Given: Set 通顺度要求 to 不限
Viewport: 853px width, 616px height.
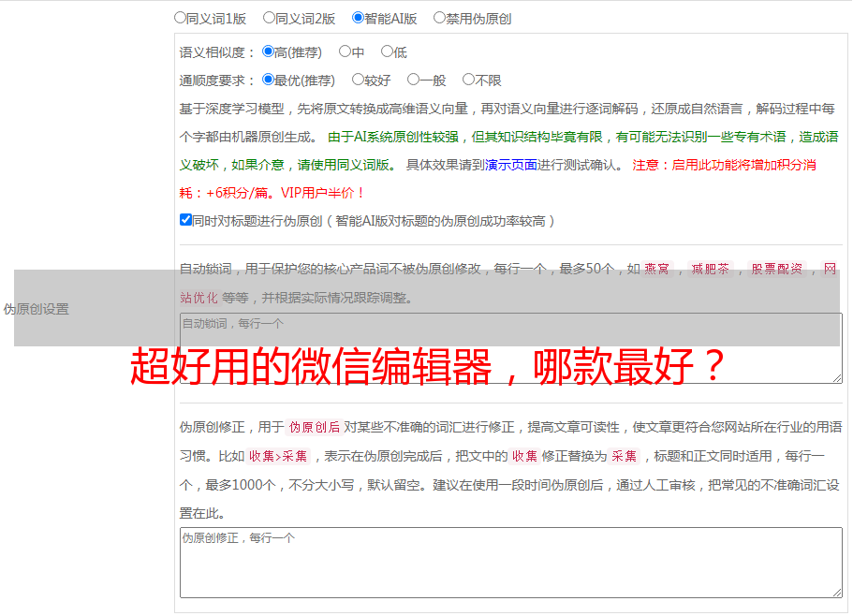Looking at the screenshot, I should tap(468, 80).
